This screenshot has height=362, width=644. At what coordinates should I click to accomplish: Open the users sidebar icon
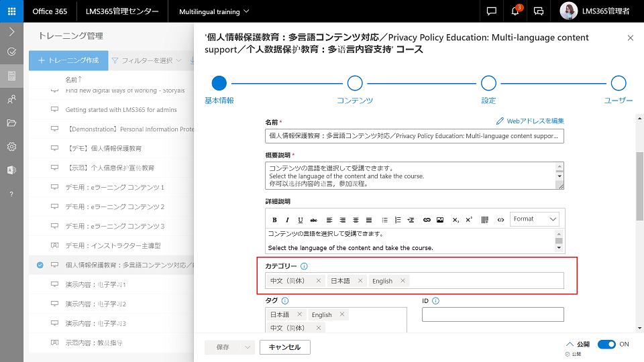(11, 99)
